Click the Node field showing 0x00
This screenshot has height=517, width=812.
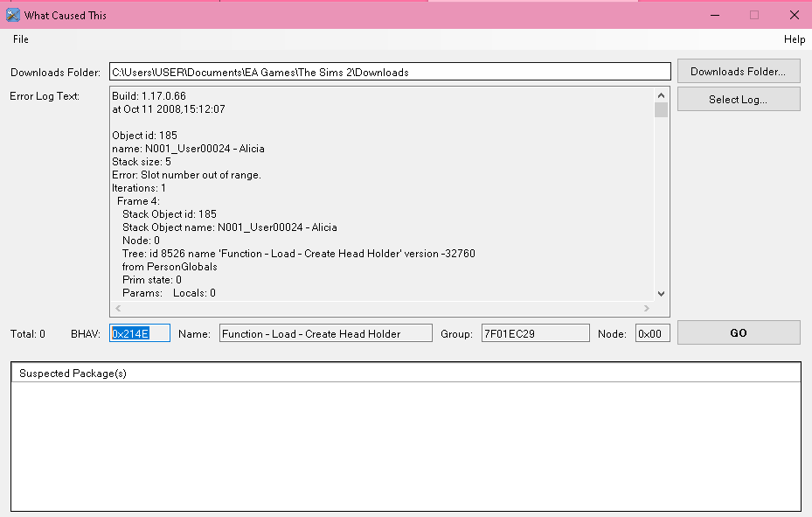pos(652,333)
